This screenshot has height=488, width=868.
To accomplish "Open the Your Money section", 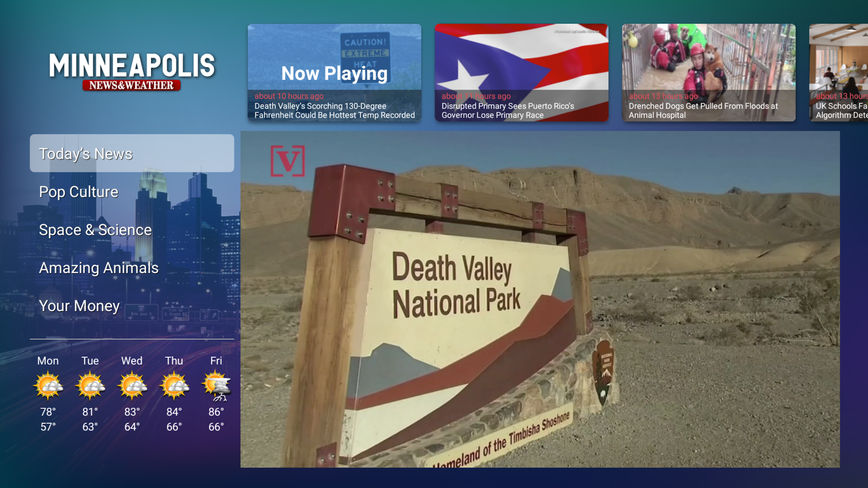I will pos(79,305).
